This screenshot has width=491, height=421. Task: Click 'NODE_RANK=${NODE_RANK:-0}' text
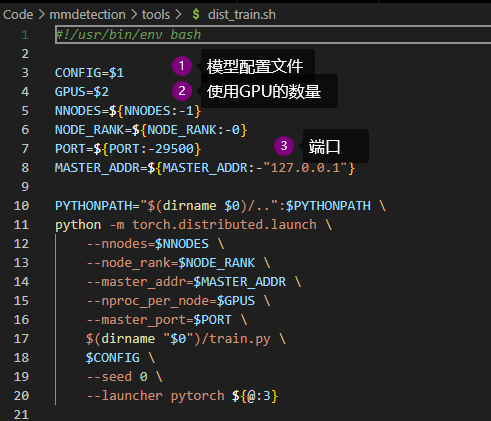pos(151,130)
